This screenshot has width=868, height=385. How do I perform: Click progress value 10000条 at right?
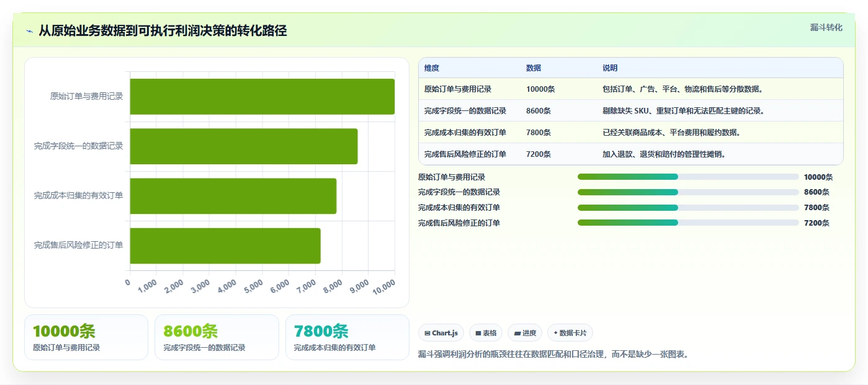point(818,177)
